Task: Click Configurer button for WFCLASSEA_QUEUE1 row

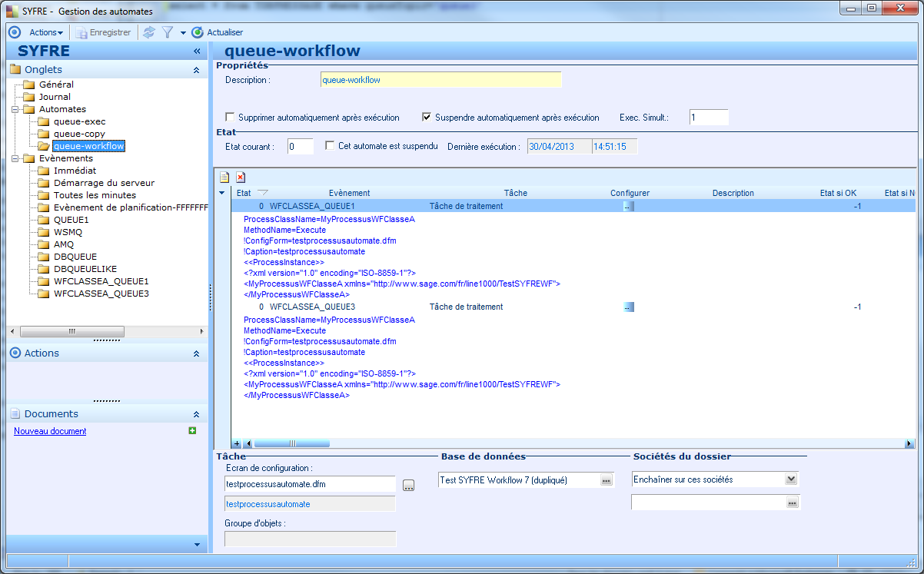Action: tap(629, 206)
